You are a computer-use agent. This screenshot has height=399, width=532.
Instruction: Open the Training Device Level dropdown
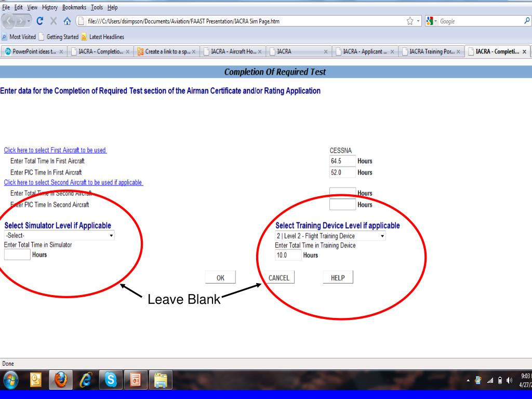tap(330, 236)
